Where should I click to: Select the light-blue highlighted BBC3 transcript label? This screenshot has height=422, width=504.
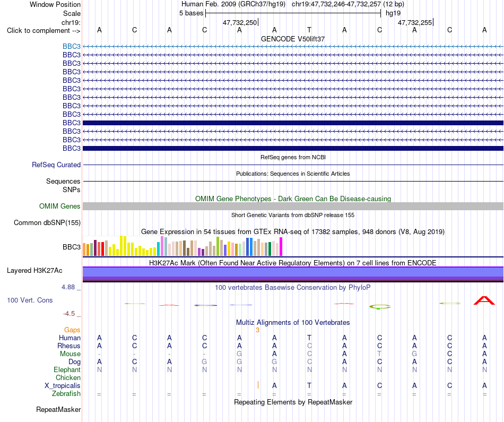click(x=72, y=46)
